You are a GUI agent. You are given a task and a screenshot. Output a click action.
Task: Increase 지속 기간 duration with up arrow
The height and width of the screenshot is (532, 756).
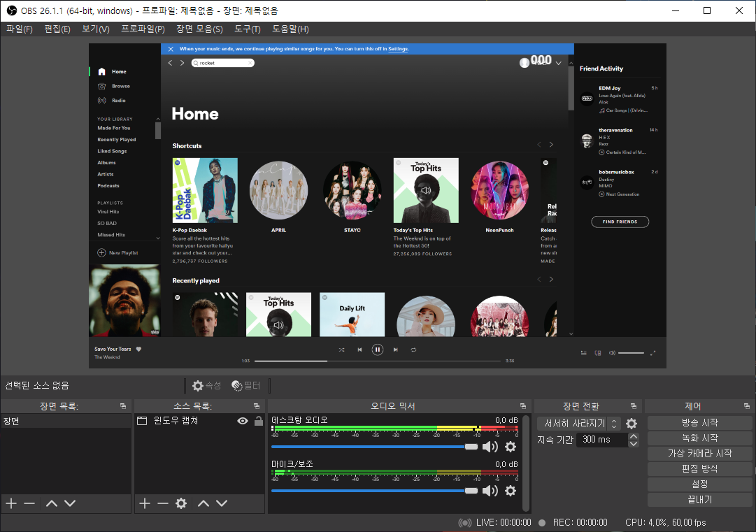pos(634,437)
